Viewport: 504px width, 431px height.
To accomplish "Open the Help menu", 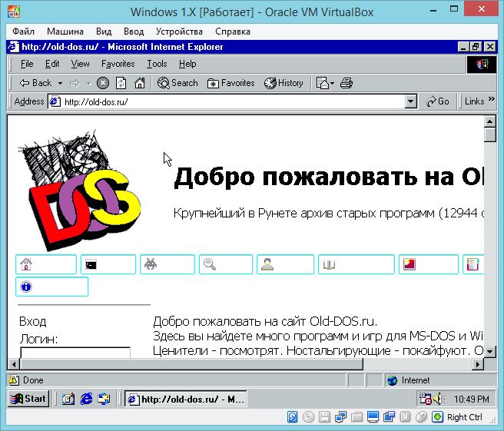I will [187, 64].
